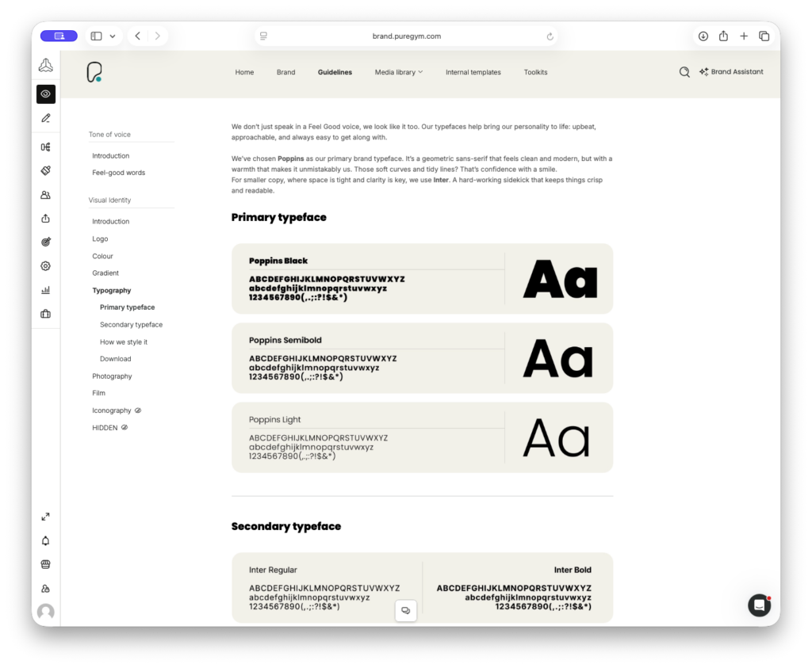Click the brand.puregym.com address bar

point(406,36)
